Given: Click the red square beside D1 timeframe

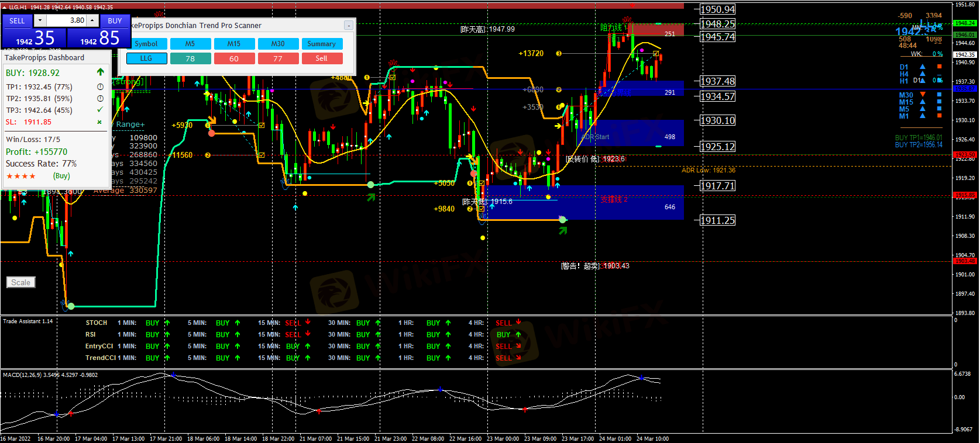Looking at the screenshot, I should [x=940, y=67].
